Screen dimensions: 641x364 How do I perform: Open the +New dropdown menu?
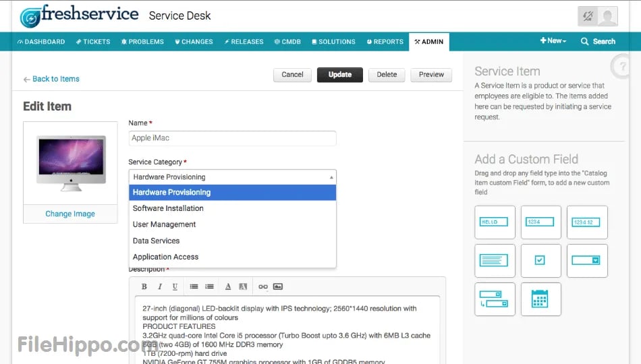pyautogui.click(x=553, y=41)
